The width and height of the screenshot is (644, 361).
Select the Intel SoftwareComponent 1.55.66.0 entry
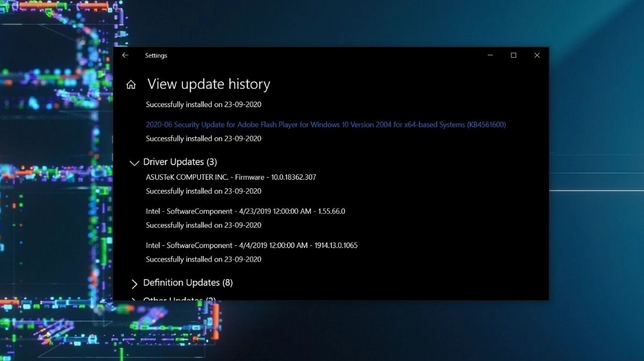coord(245,211)
